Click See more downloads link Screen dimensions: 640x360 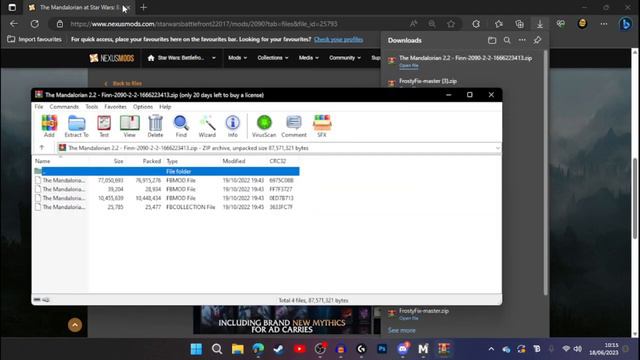[402, 330]
